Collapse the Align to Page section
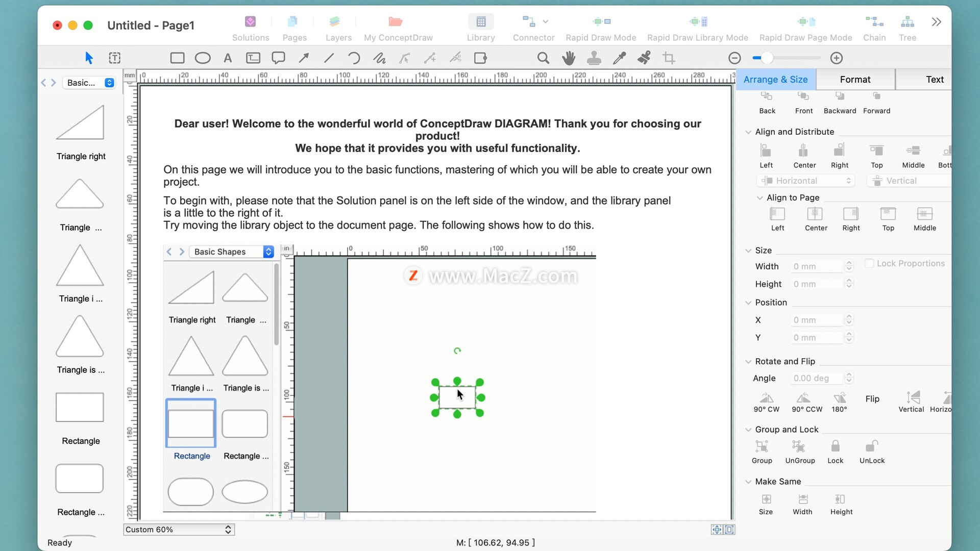 pyautogui.click(x=759, y=198)
